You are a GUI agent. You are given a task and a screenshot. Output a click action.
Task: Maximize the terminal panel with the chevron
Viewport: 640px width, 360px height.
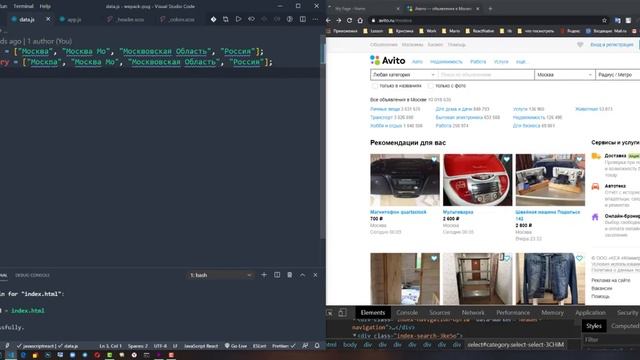pyautogui.click(x=302, y=275)
